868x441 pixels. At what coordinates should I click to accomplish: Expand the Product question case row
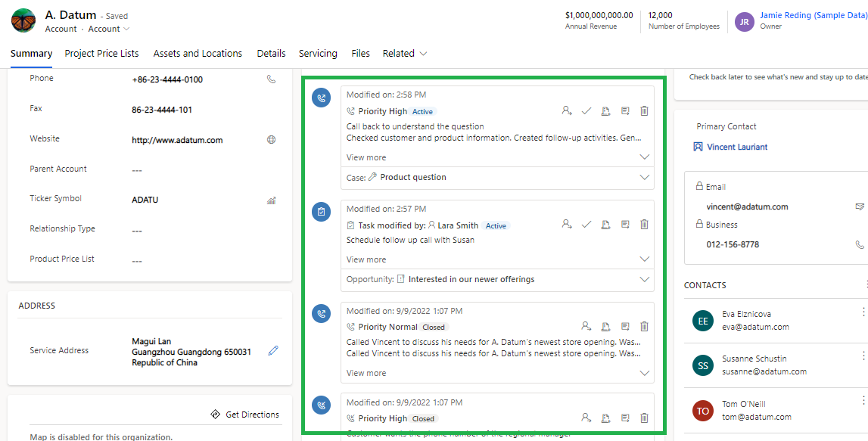pyautogui.click(x=645, y=179)
